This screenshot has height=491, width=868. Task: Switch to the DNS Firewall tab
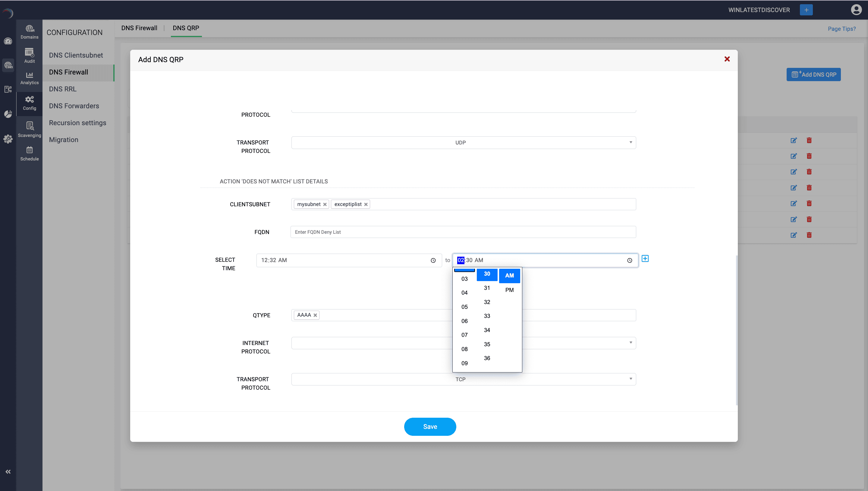[x=139, y=28]
